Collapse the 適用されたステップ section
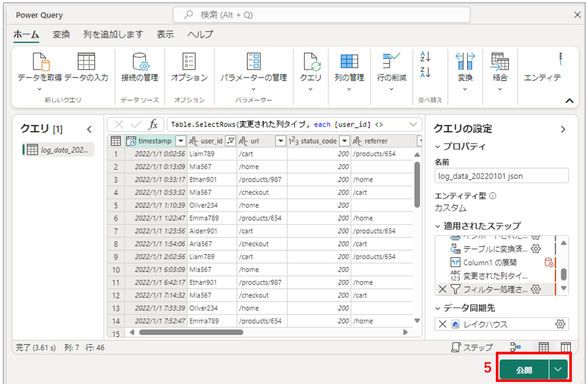The height and width of the screenshot is (384, 588). 437,226
